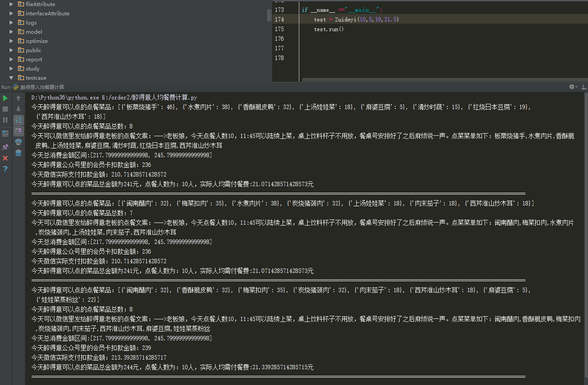Expand the arrow beside report folder
Viewport: 588px width, 385px height.
coord(11,59)
